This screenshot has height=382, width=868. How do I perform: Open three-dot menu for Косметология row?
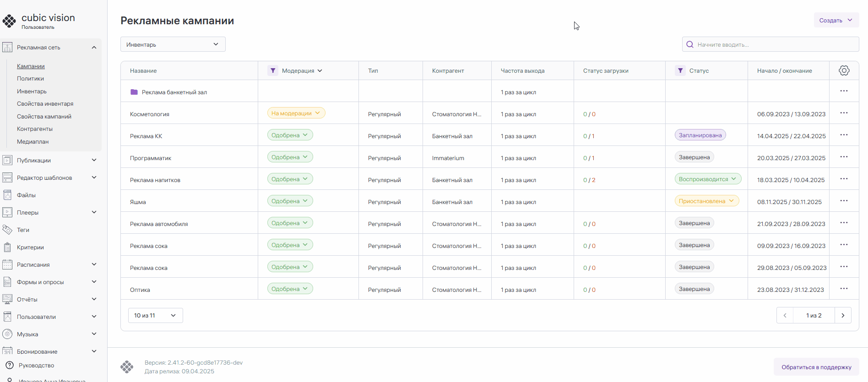844,113
